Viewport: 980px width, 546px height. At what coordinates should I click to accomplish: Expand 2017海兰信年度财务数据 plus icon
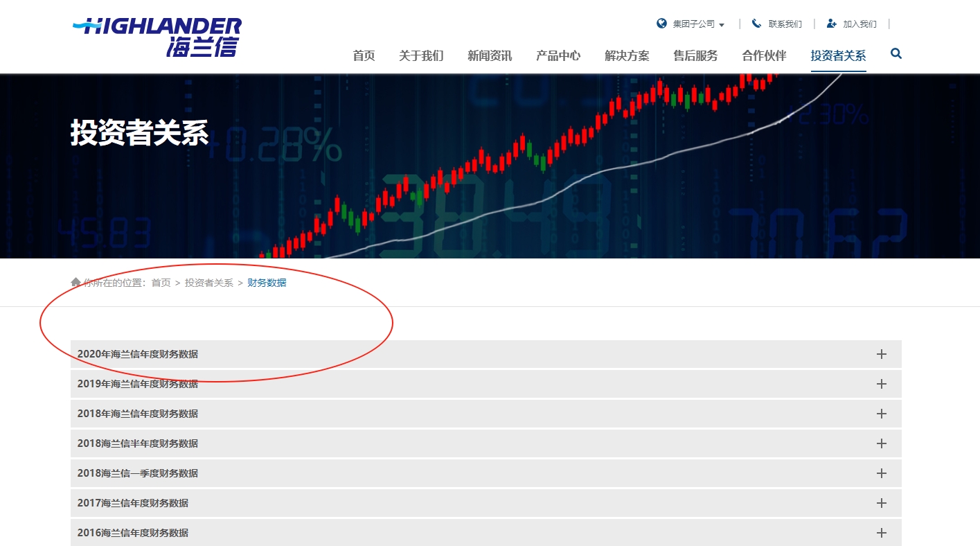point(882,503)
